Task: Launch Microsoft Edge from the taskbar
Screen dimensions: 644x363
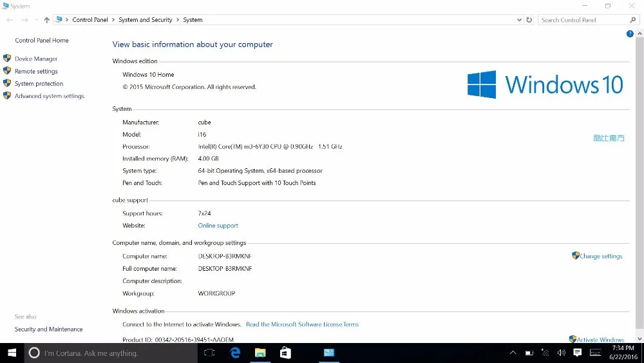Action: click(235, 353)
